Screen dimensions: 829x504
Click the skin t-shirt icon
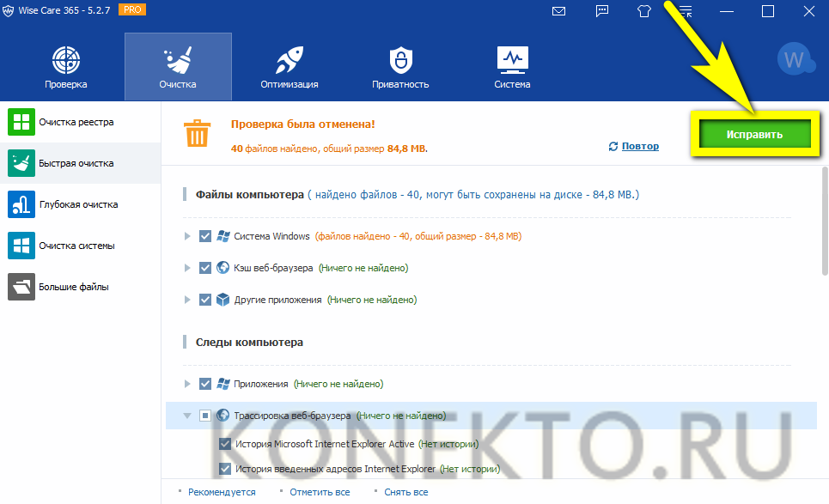pyautogui.click(x=644, y=11)
